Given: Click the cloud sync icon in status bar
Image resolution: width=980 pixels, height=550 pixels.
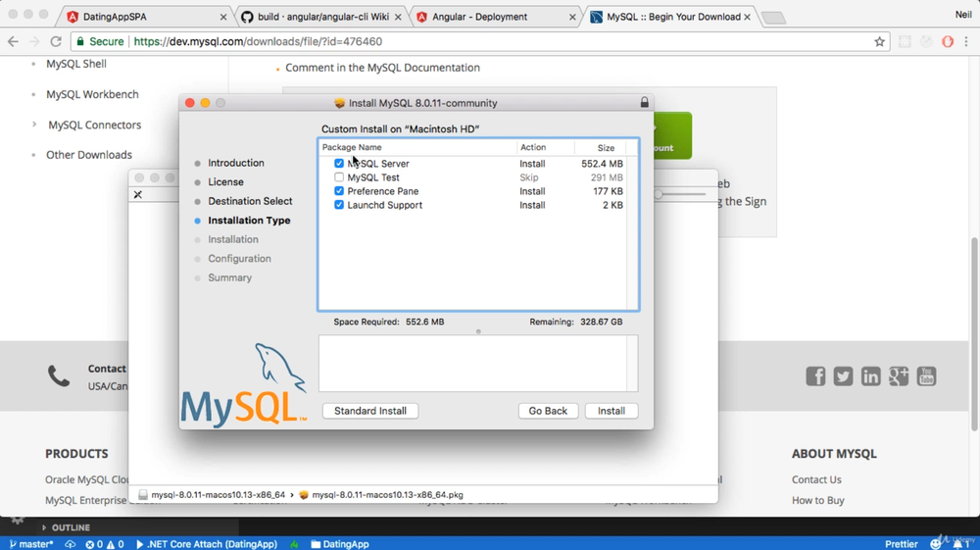Looking at the screenshot, I should click(x=70, y=544).
